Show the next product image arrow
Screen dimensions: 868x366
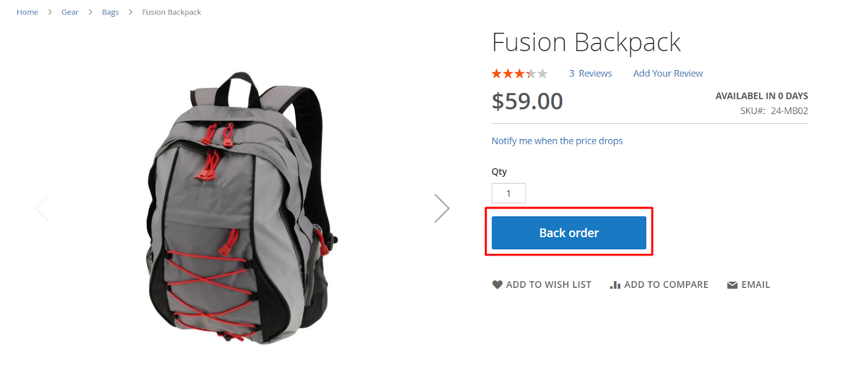(442, 209)
